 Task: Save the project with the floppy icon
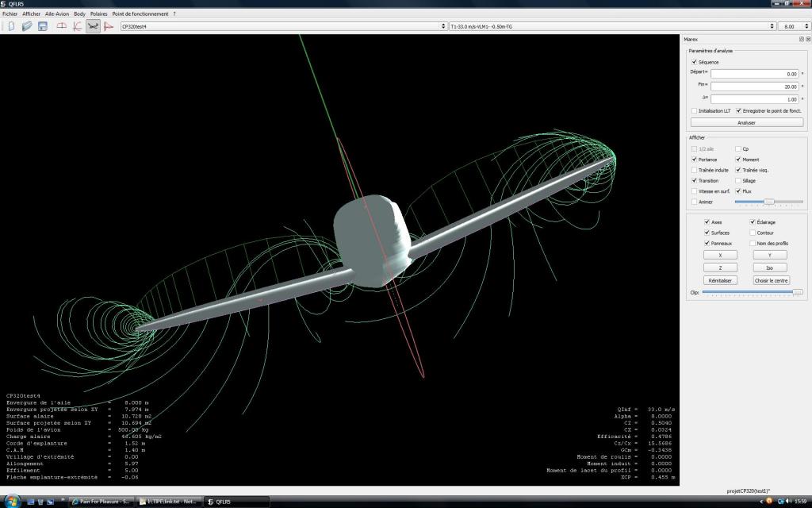[x=43, y=26]
